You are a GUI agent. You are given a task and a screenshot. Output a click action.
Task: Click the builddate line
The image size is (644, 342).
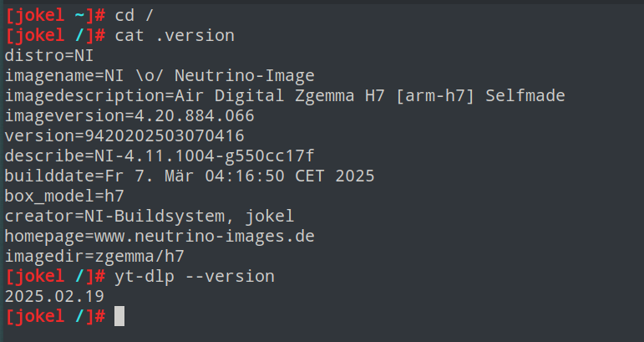(190, 176)
